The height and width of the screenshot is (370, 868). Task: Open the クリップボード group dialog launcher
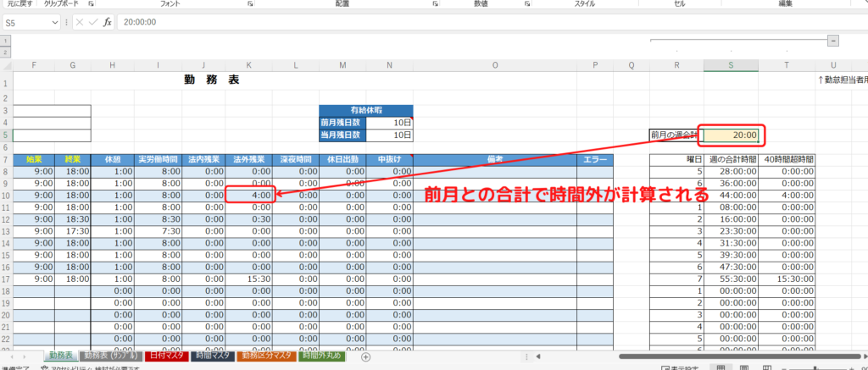(91, 3)
